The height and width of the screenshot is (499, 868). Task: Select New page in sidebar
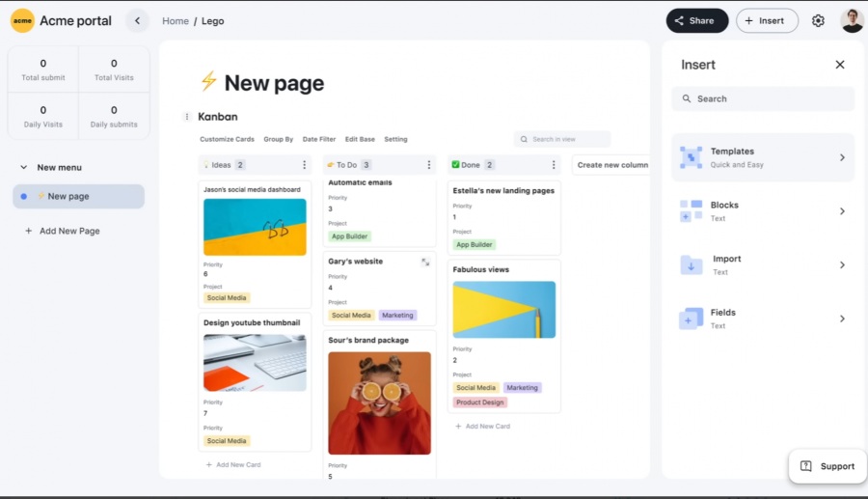tap(79, 197)
